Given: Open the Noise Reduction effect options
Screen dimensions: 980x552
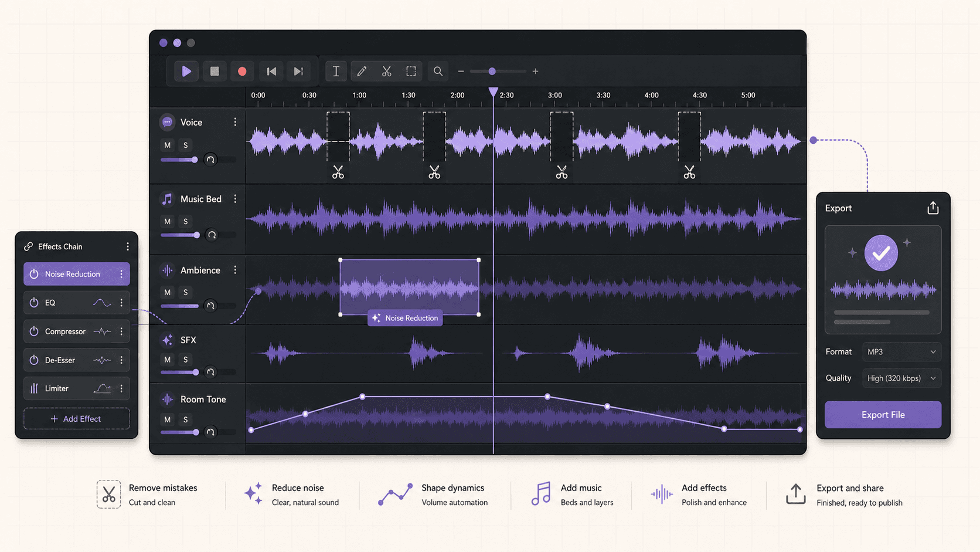Looking at the screenshot, I should click(121, 274).
